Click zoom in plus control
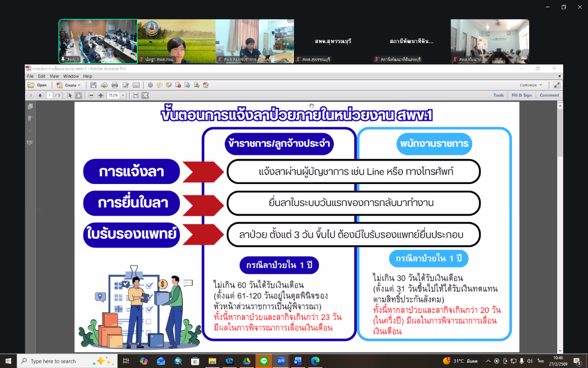 pyautogui.click(x=100, y=95)
